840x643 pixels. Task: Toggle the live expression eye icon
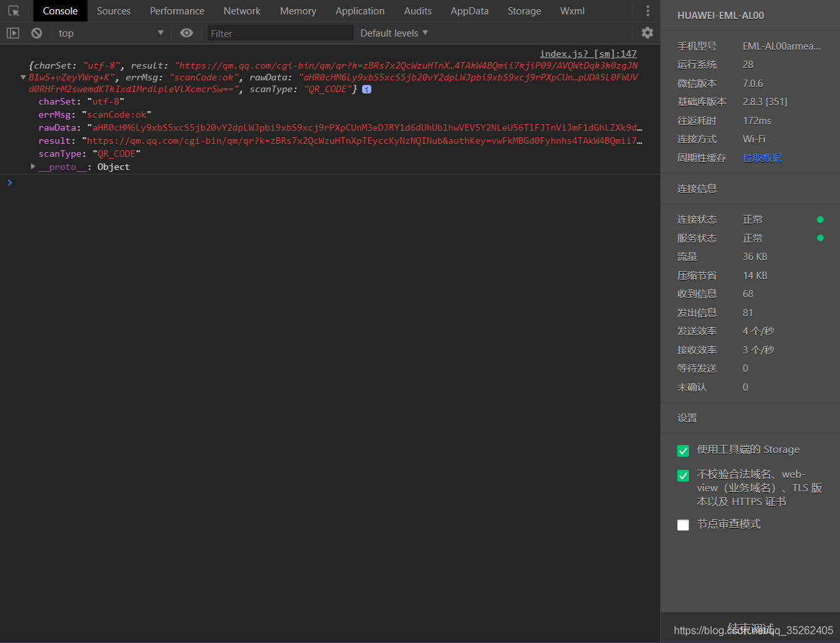(186, 33)
